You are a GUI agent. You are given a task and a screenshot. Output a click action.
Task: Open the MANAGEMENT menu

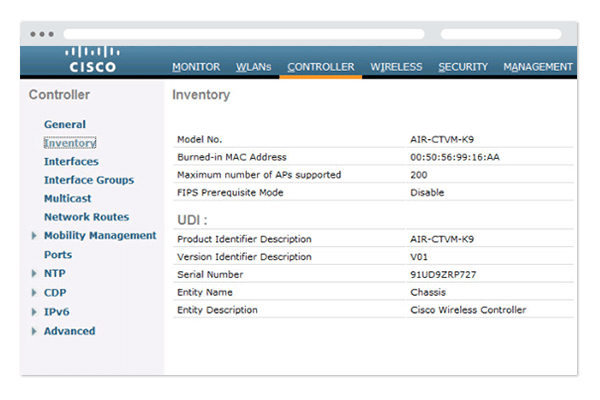pyautogui.click(x=538, y=67)
